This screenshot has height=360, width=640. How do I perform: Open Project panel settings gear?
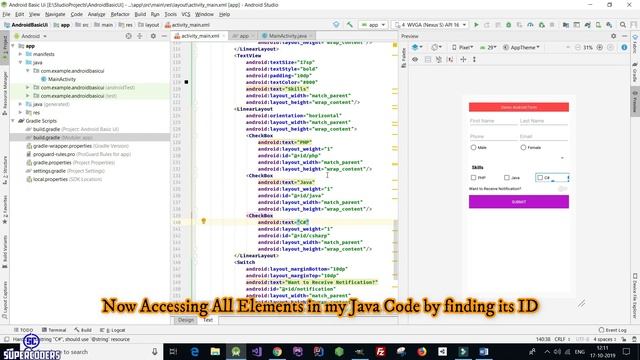(153, 36)
